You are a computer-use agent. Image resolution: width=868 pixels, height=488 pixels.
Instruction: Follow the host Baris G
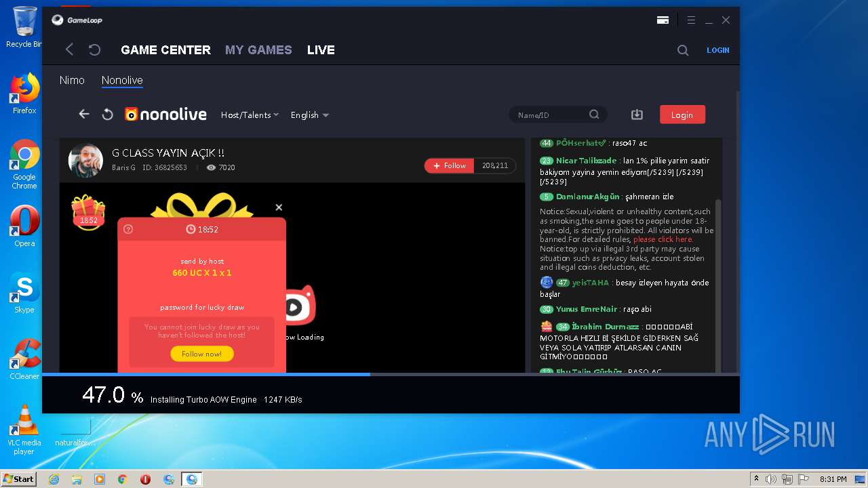449,165
